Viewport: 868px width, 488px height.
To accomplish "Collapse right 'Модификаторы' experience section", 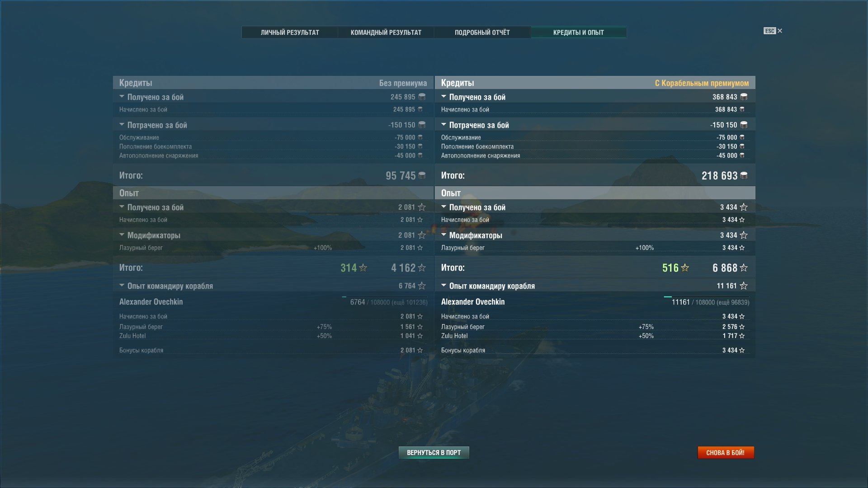I will point(443,235).
